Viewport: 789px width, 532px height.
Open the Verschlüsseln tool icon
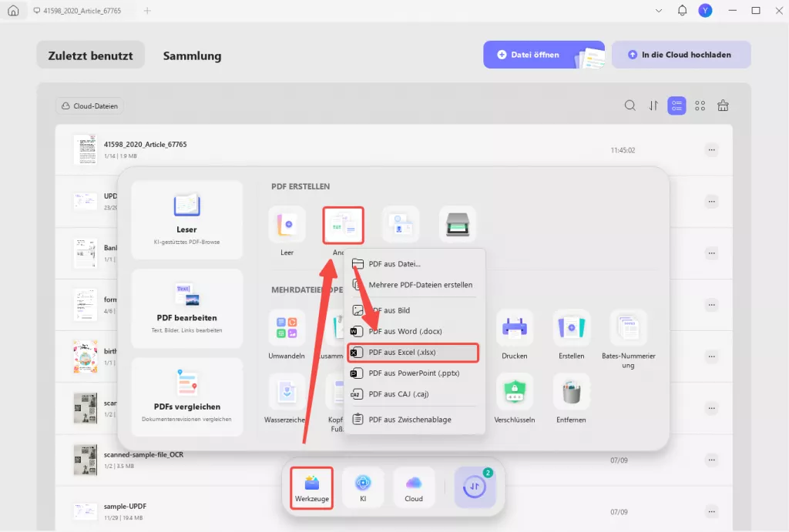click(514, 392)
